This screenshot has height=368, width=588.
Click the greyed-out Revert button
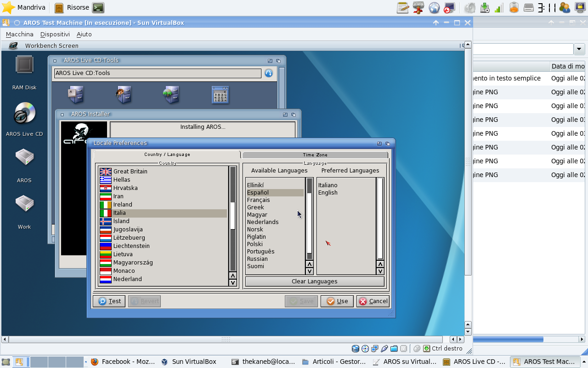click(x=144, y=301)
